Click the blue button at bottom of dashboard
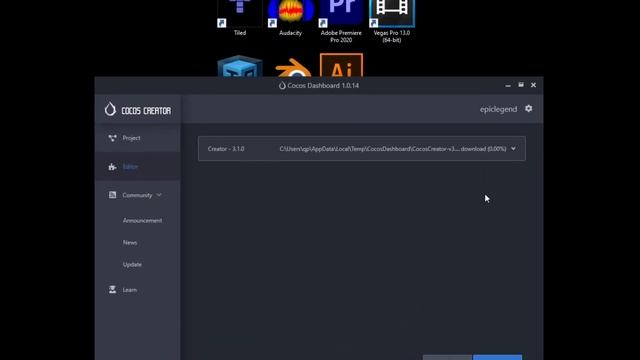The width and height of the screenshot is (640, 360). point(498,357)
